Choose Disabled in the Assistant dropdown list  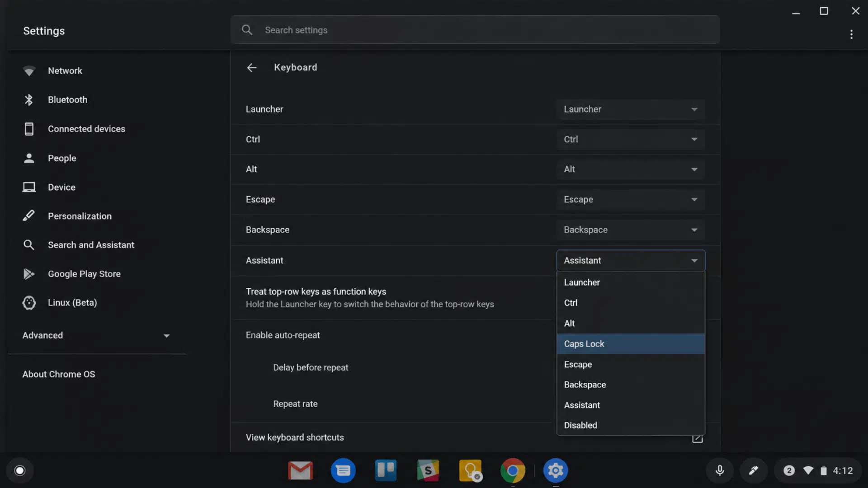tap(631, 426)
